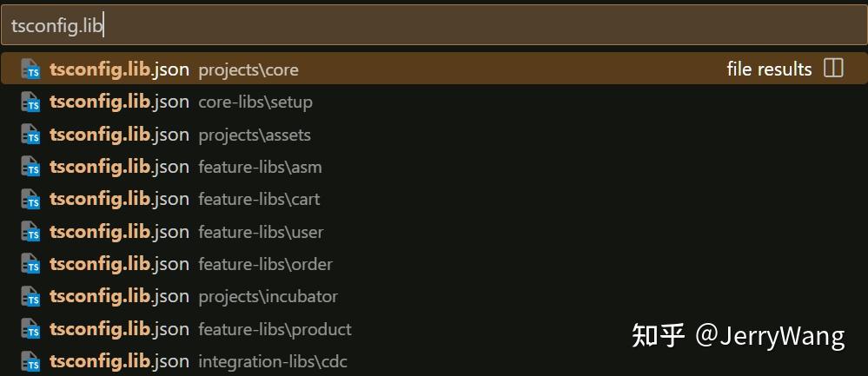Click the TS file icon for feature-libs\order

tap(31, 264)
